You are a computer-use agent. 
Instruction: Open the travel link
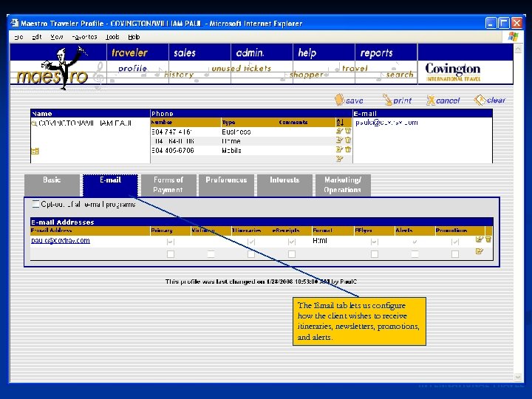pos(355,69)
